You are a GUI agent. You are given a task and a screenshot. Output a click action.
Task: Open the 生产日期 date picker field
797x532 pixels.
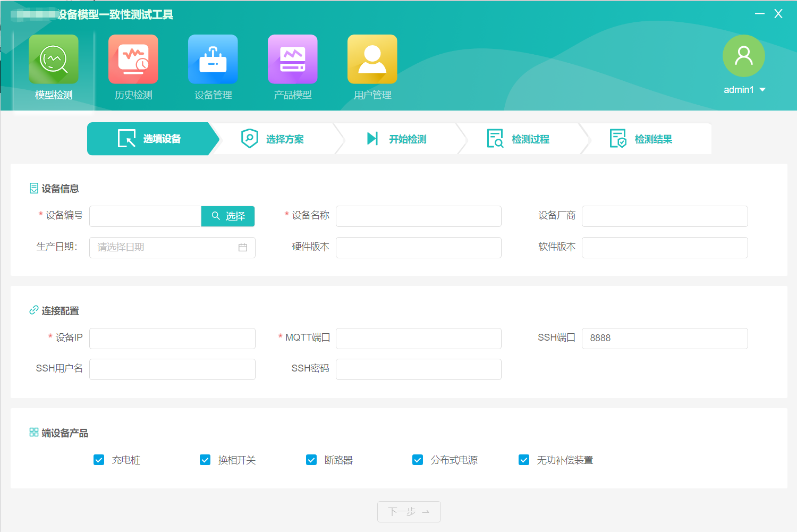172,248
